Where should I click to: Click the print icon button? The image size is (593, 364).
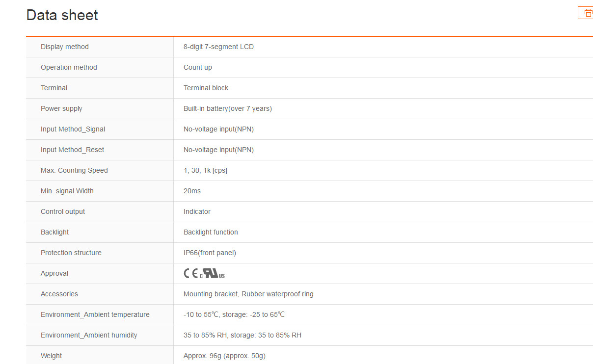click(586, 13)
